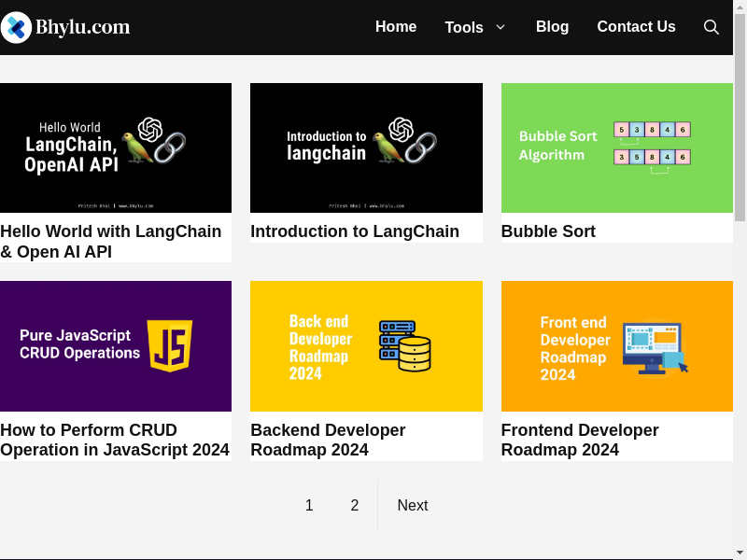747x560 pixels.
Task: Open the 'Bubble Sort' article title link
Action: click(548, 231)
